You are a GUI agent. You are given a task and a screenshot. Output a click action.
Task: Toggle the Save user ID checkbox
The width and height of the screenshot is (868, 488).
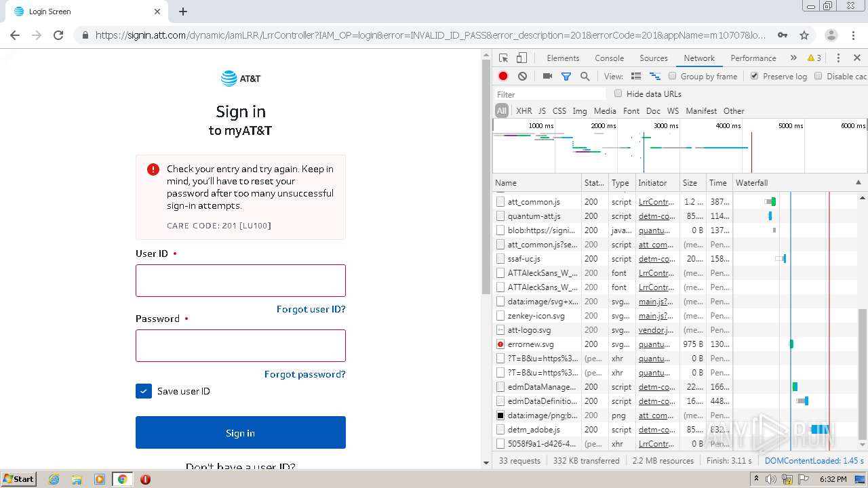(x=144, y=391)
